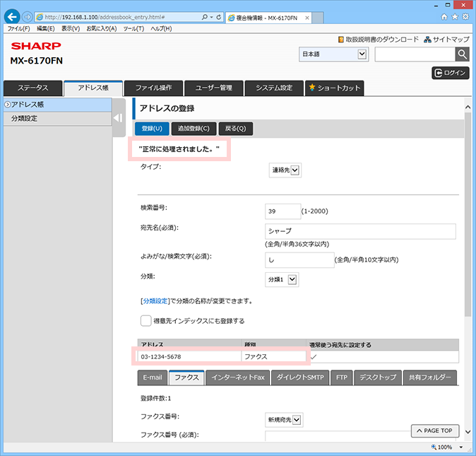
Task: Select 分類設定 in the left sidebar
Action: 58,119
